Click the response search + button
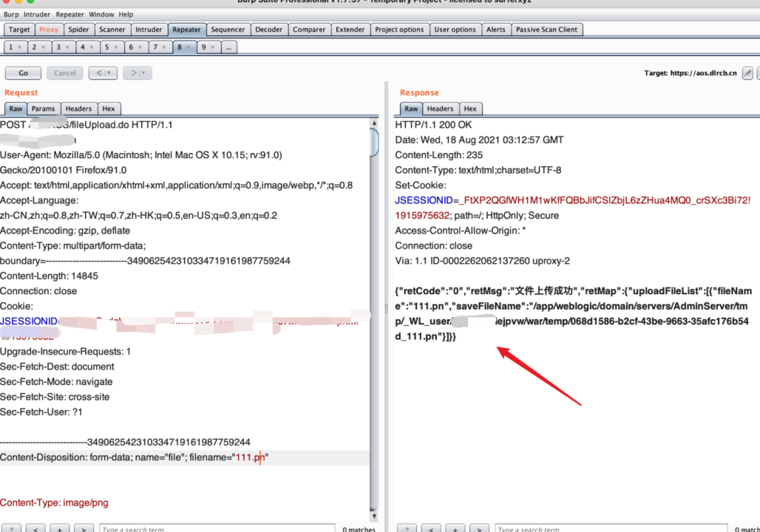Screen dimensions: 760x532 455,529
